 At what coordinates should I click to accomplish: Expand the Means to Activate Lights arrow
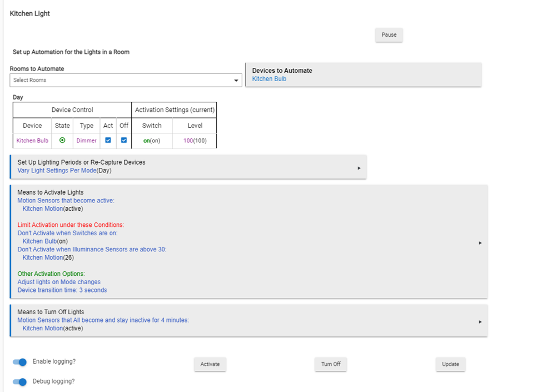[480, 243]
